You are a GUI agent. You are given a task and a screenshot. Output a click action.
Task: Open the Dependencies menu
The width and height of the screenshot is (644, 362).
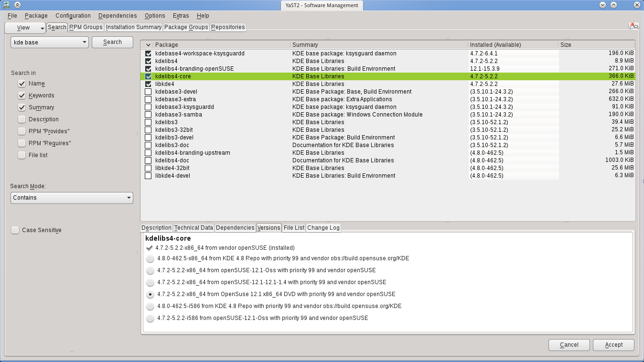pyautogui.click(x=117, y=15)
